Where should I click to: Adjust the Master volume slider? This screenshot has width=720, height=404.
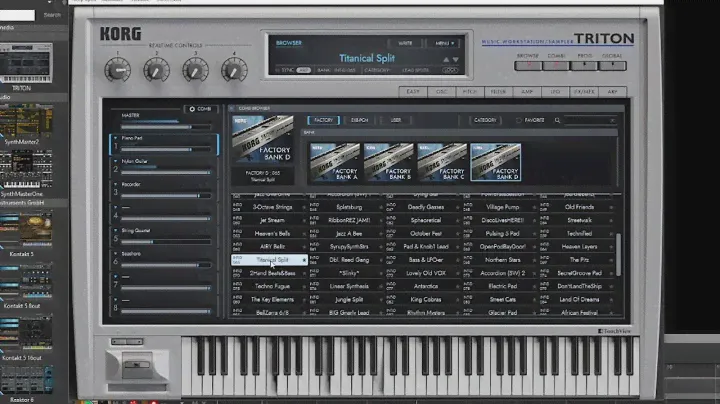coord(165,127)
